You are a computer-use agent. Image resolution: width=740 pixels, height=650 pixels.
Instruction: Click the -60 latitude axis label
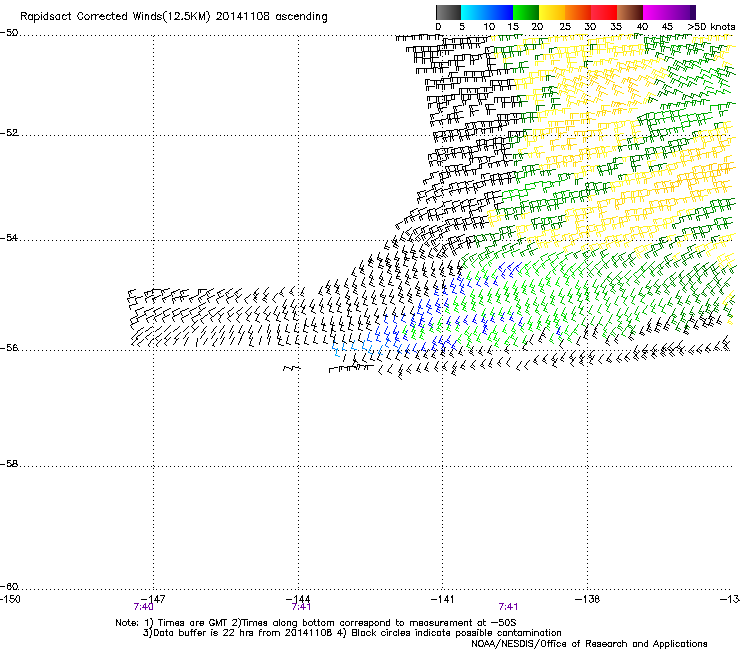coord(9,587)
